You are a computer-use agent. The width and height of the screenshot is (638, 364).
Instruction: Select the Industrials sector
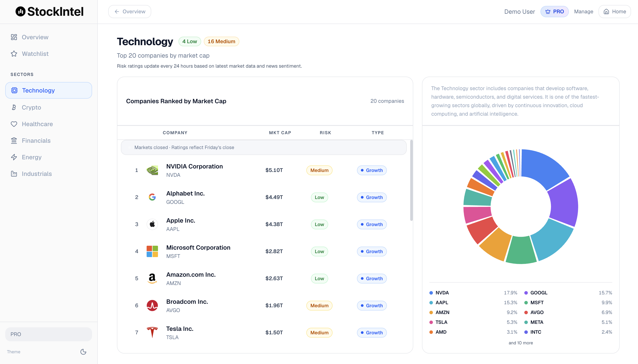(48, 174)
